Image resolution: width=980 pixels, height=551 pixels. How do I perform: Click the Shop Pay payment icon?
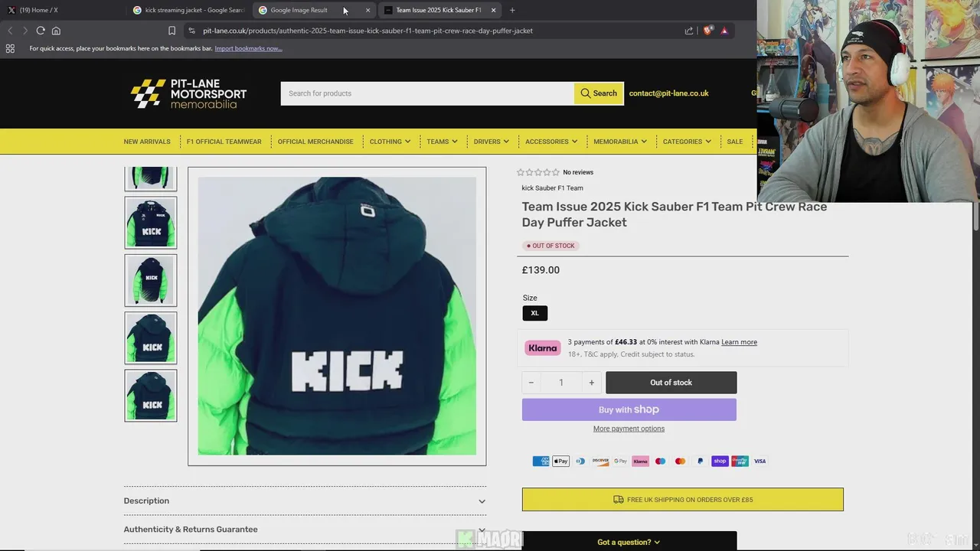tap(720, 461)
